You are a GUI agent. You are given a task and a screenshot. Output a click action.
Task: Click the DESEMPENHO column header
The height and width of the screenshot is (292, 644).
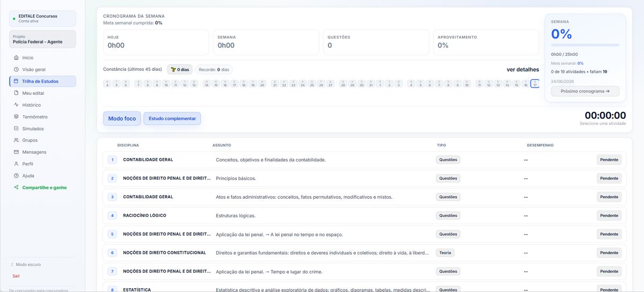(540, 145)
